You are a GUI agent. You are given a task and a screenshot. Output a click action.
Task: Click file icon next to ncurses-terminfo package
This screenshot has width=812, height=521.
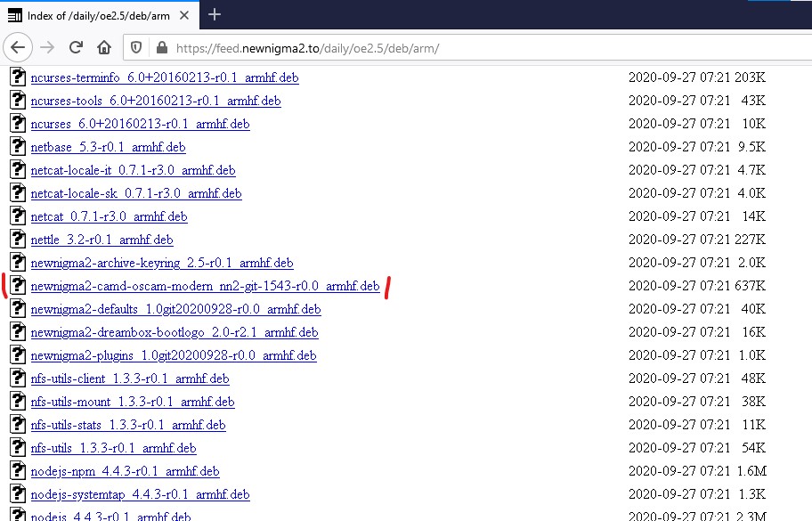pos(18,77)
